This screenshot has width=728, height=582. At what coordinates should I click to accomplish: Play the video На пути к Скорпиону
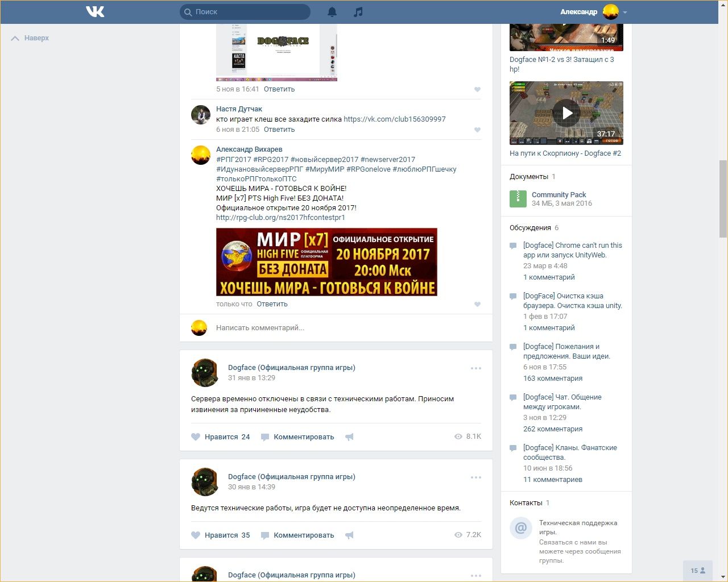566,113
